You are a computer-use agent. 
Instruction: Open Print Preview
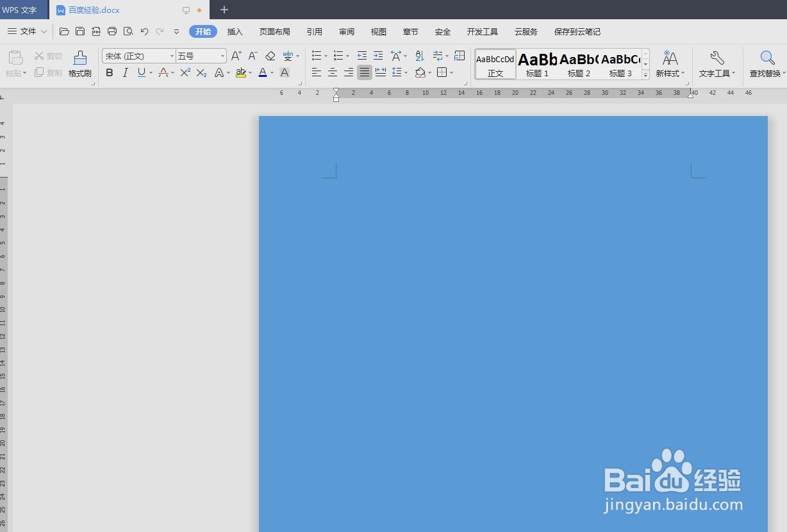coord(128,31)
